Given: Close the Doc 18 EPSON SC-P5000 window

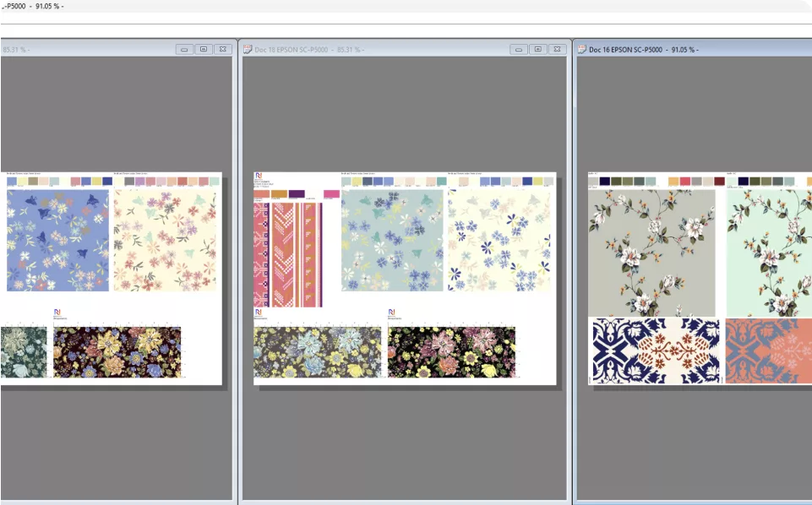Looking at the screenshot, I should [x=556, y=50].
